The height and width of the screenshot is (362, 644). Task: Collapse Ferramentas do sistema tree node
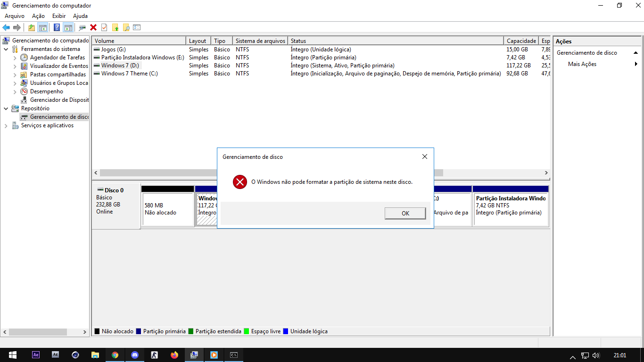click(x=6, y=49)
